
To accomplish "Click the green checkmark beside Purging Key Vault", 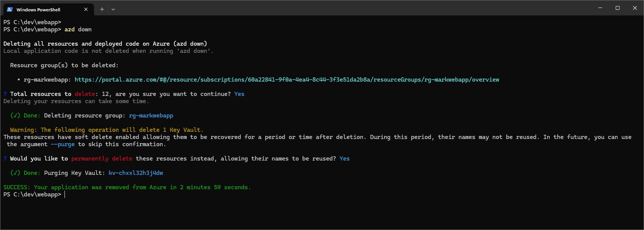I will 15,173.
